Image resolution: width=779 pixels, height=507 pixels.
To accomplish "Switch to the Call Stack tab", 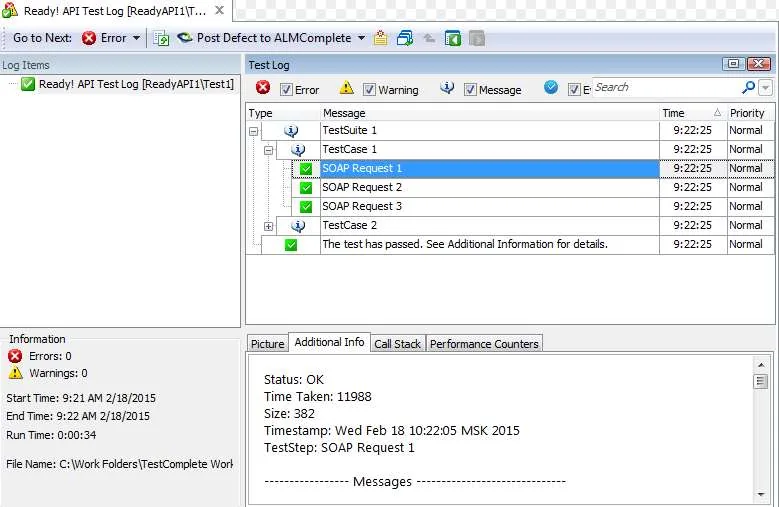I will pyautogui.click(x=397, y=344).
